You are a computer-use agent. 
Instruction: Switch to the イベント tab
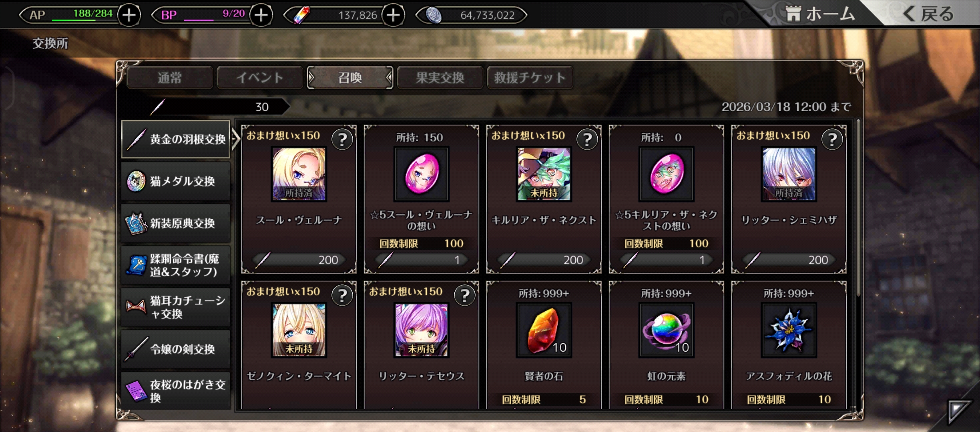point(260,78)
